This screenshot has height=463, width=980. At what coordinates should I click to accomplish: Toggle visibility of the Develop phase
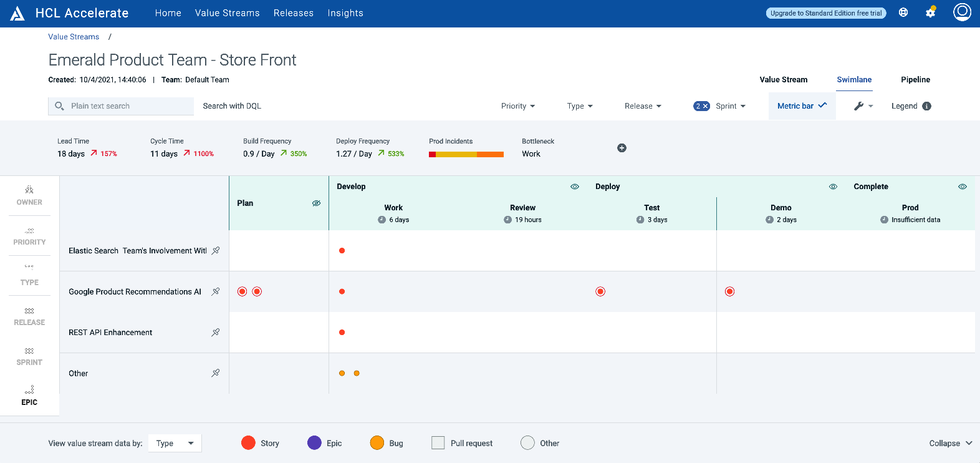tap(575, 187)
